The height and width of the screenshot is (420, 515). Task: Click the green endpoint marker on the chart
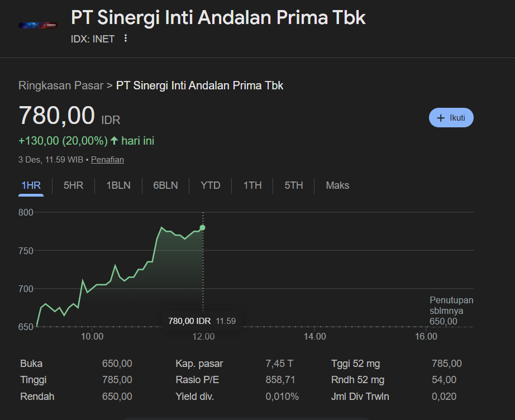(202, 227)
